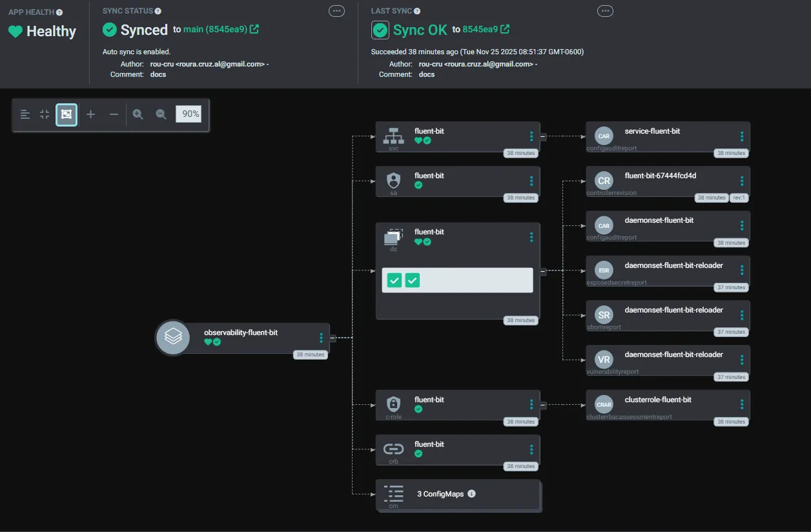
Task: Click the fluent-bit svc network icon
Action: click(x=394, y=136)
